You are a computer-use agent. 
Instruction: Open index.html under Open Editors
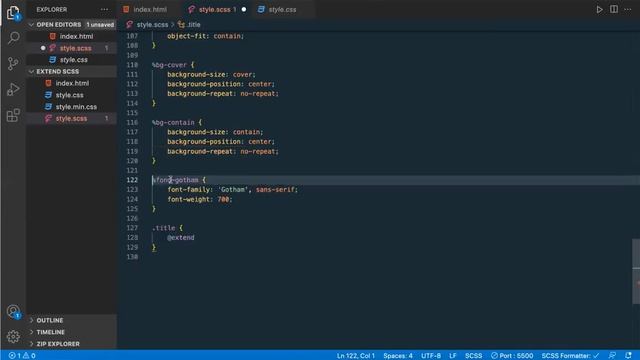tap(76, 36)
